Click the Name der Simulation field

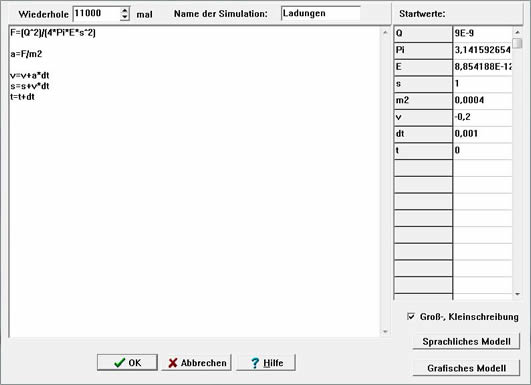[320, 14]
